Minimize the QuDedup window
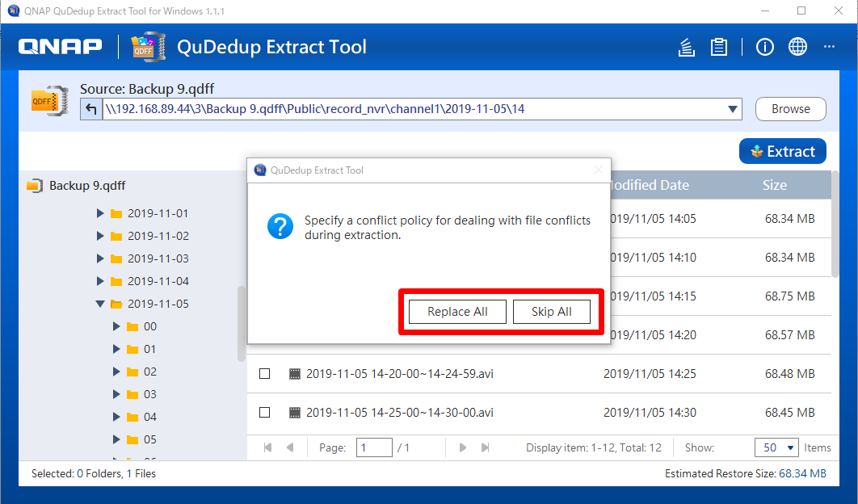This screenshot has width=858, height=504. click(765, 11)
